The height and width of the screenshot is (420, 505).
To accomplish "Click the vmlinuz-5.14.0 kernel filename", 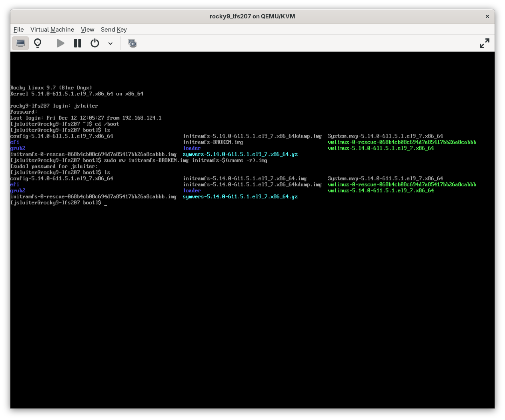I will pos(381,148).
